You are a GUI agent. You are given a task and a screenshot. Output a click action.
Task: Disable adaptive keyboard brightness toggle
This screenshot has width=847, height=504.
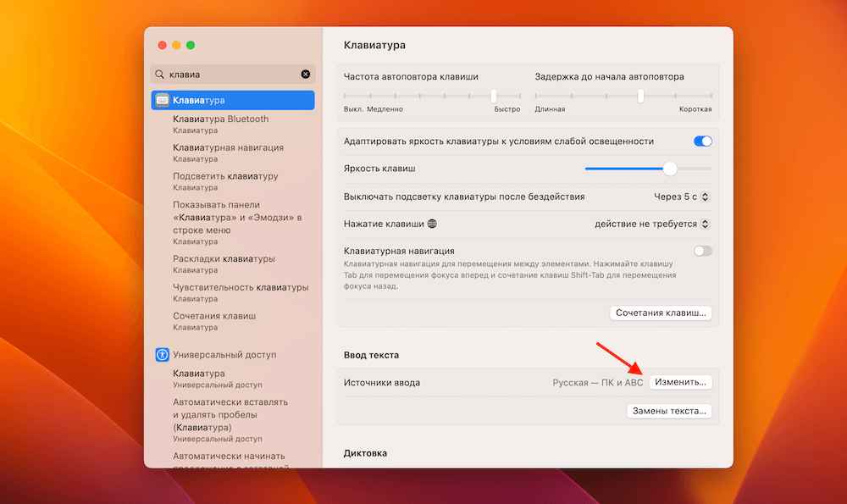[703, 141]
